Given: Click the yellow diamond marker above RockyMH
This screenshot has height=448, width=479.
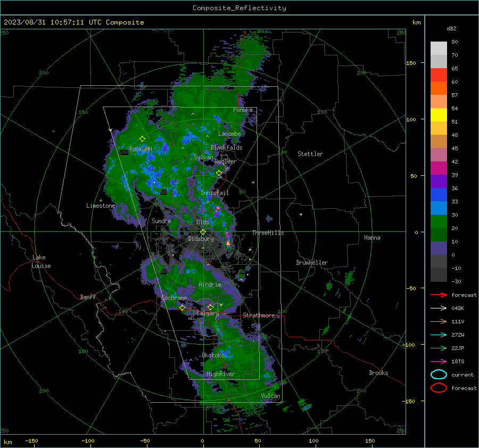Looking at the screenshot, I should click(142, 139).
